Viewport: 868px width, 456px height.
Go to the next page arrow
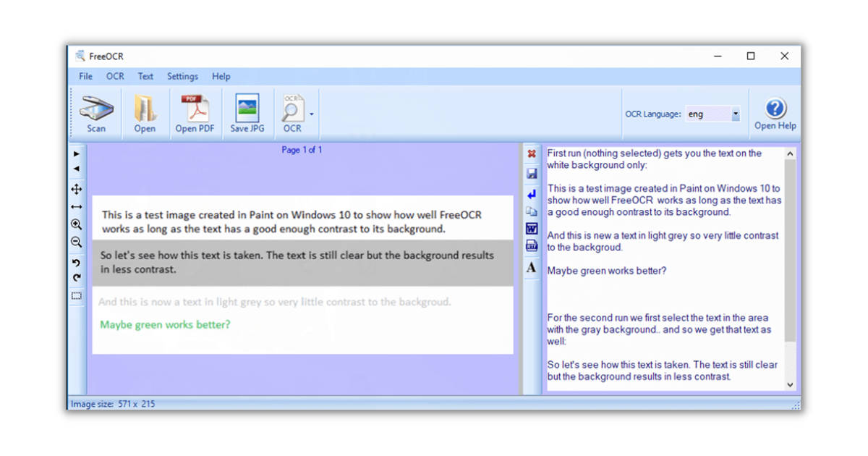click(x=77, y=154)
